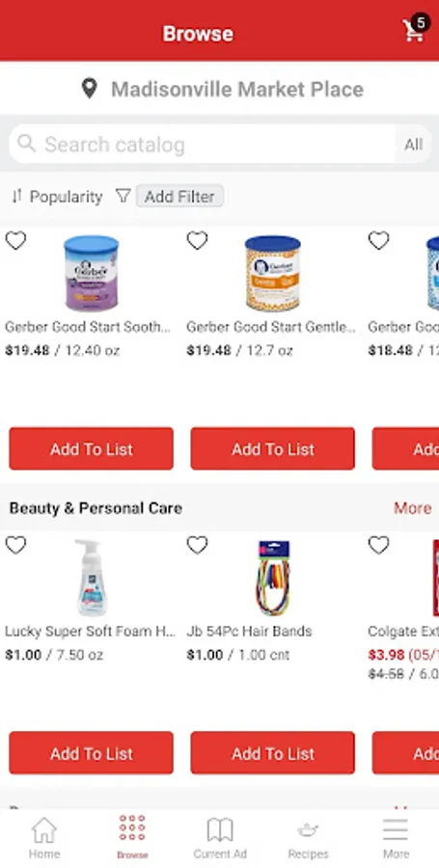
Task: Open the Recipes tab
Action: point(308,837)
